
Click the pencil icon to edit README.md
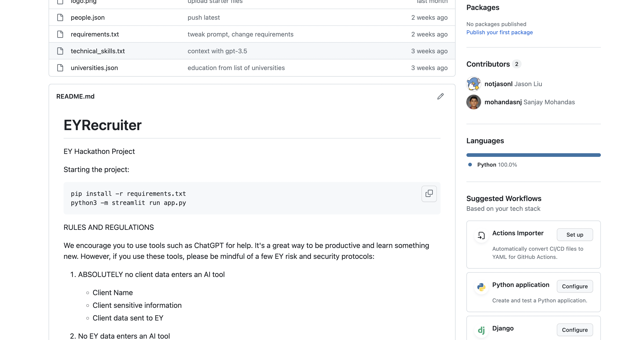[440, 96]
